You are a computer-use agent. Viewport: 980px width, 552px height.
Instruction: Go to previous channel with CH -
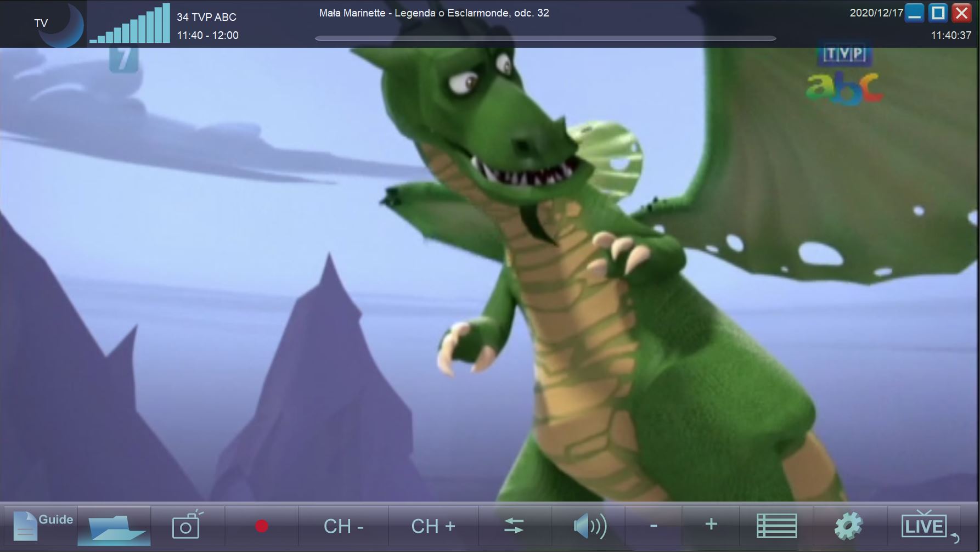click(343, 526)
